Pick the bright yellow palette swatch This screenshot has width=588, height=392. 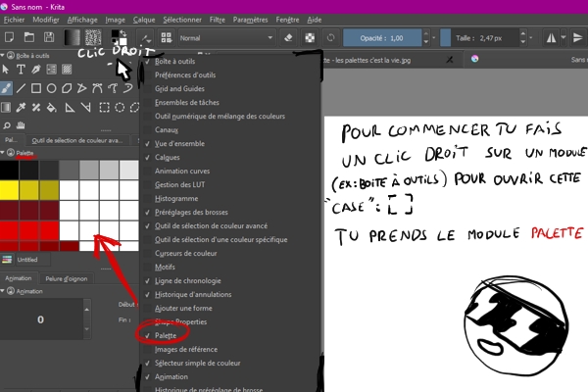(10, 190)
